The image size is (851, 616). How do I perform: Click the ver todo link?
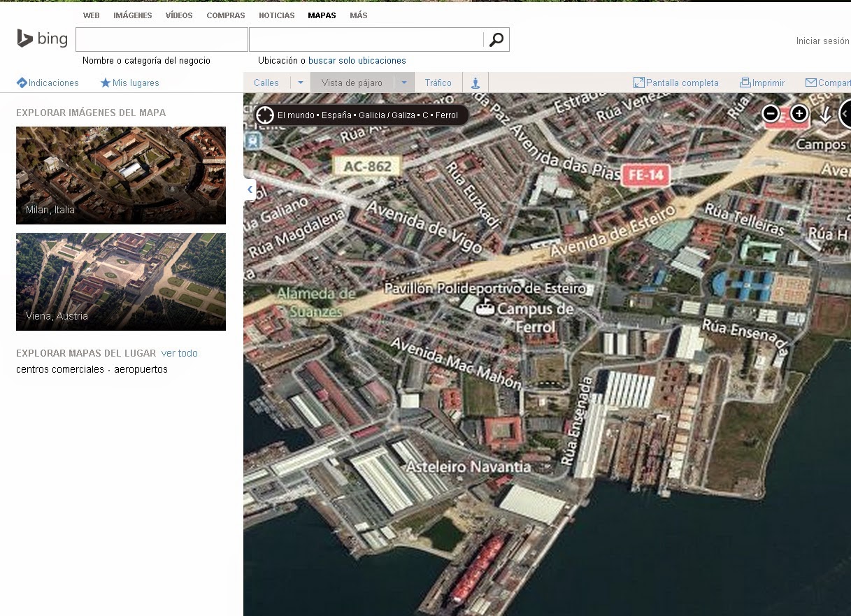pyautogui.click(x=180, y=353)
